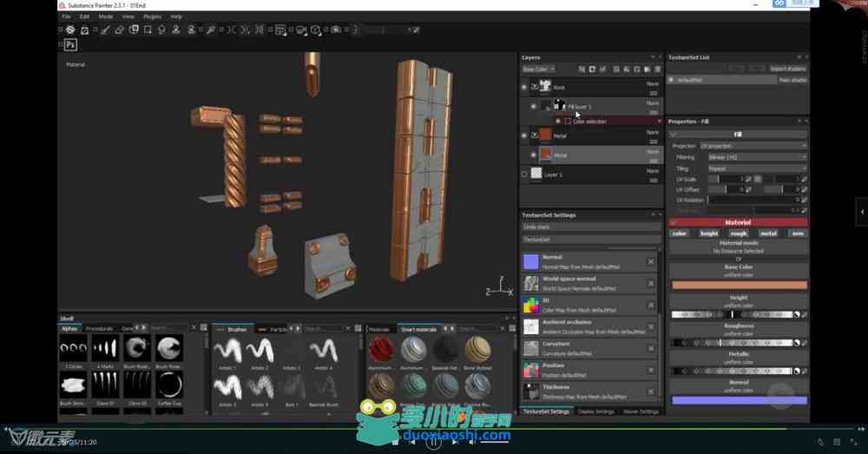
Task: Open the Plugins menu
Action: point(152,16)
